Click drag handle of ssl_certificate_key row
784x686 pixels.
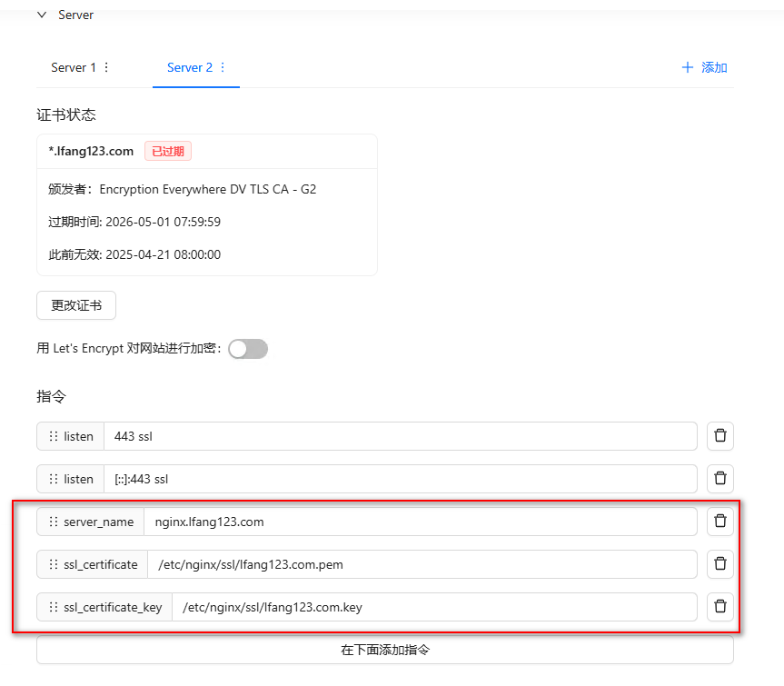(x=53, y=607)
